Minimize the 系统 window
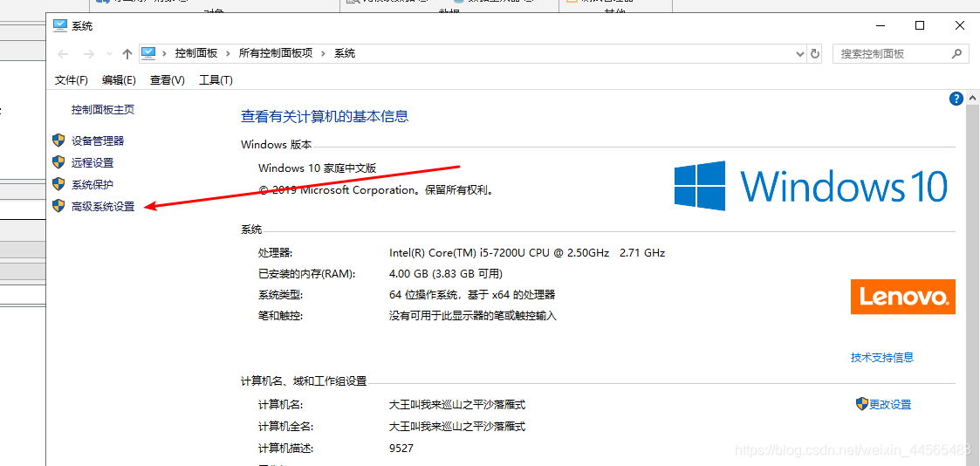 click(880, 25)
